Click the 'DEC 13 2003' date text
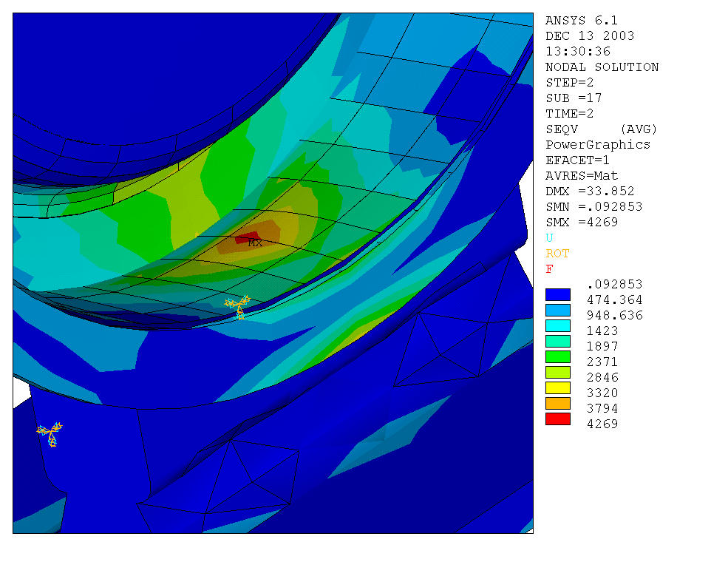 click(590, 35)
